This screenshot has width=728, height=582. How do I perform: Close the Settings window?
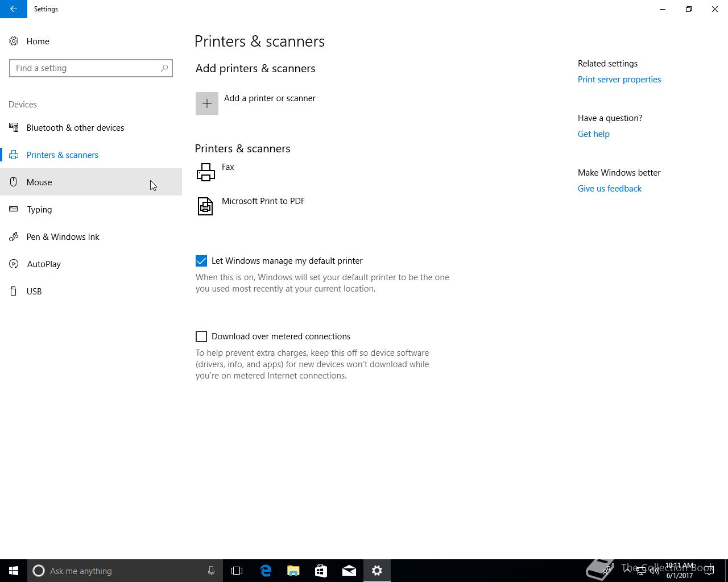pyautogui.click(x=715, y=9)
